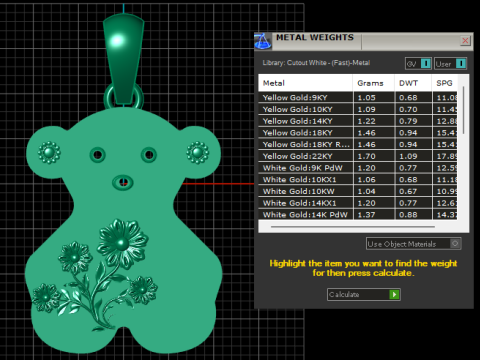This screenshot has height=360, width=480.
Task: Select the Yellow Gold:10KY row
Action: pos(358,109)
